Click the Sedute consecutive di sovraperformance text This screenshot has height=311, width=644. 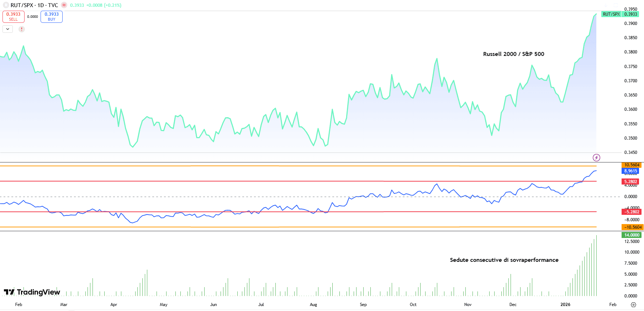coord(504,260)
